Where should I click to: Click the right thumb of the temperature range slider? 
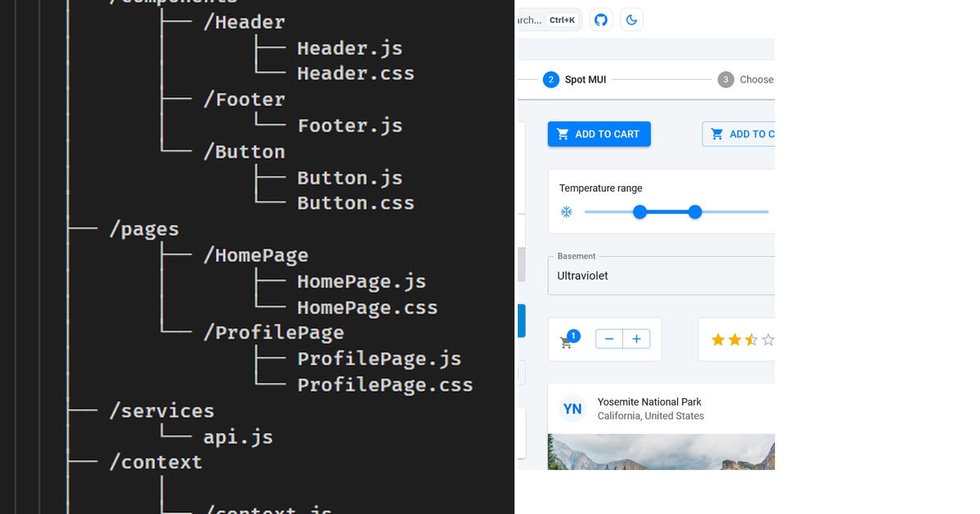click(x=695, y=211)
